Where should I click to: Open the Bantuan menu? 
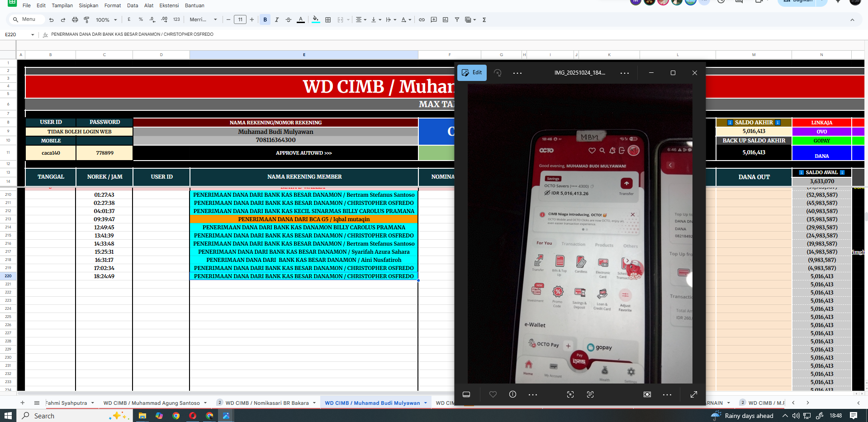pyautogui.click(x=194, y=5)
